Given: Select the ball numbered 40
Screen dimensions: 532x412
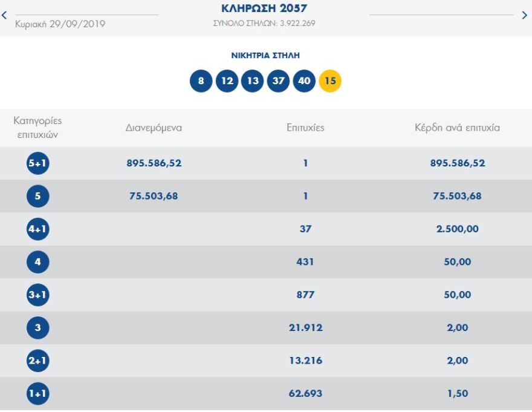Looking at the screenshot, I should click(x=303, y=80).
